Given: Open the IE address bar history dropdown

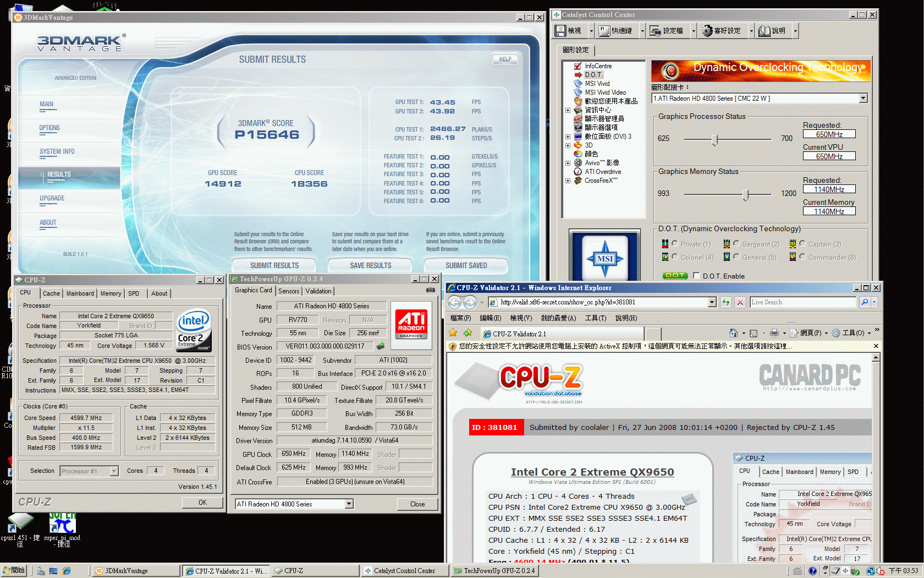Looking at the screenshot, I should [712, 302].
